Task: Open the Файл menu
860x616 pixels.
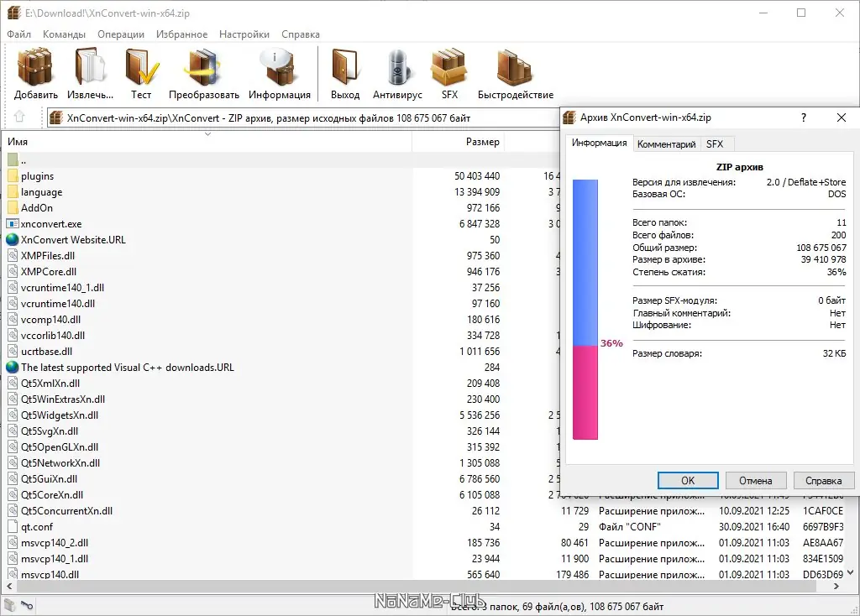Action: [18, 34]
